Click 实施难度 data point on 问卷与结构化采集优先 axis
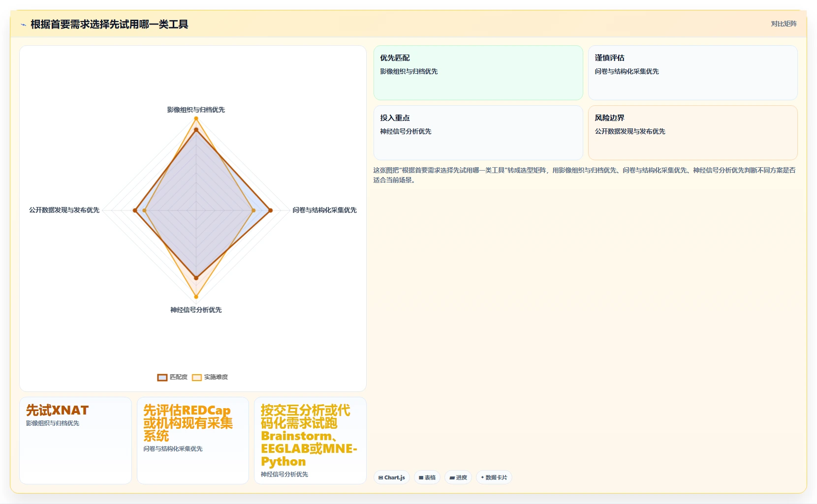Image resolution: width=817 pixels, height=504 pixels. pyautogui.click(x=254, y=210)
